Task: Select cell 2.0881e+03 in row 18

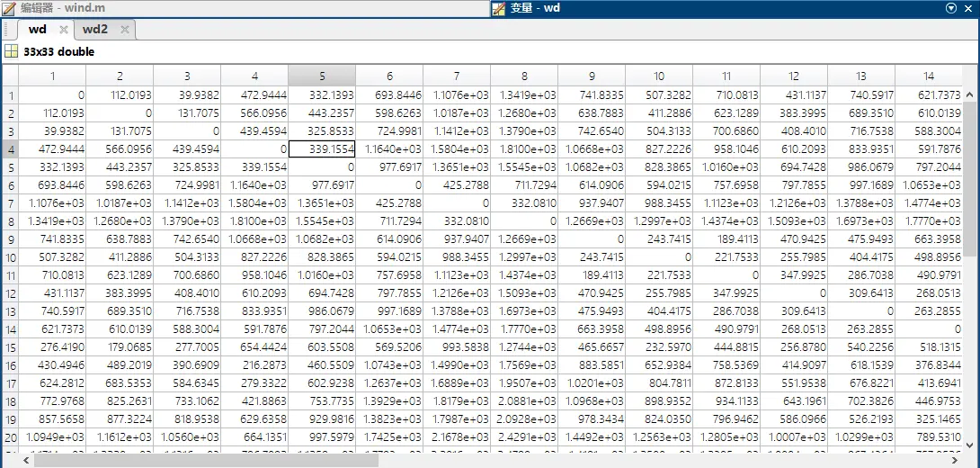Action: 524,401
